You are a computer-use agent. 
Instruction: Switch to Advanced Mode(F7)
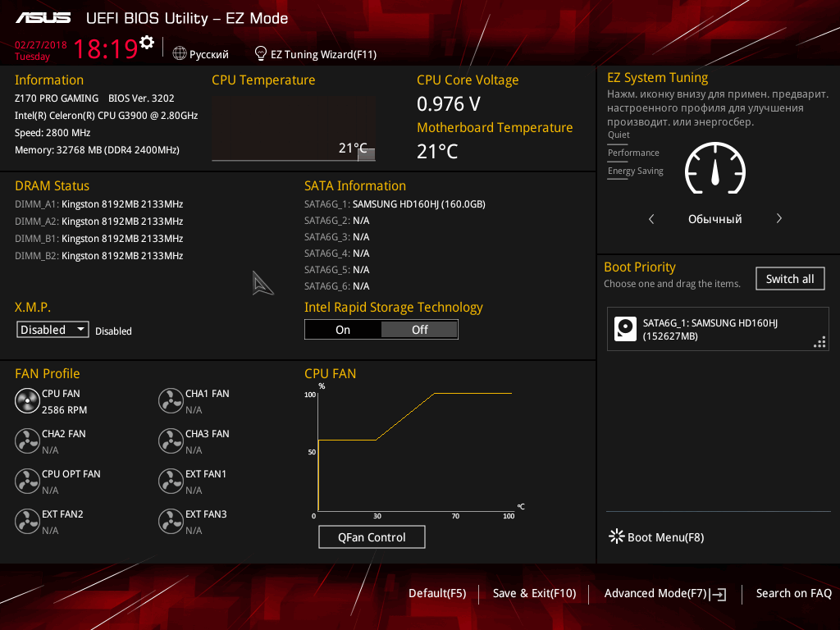[655, 594]
